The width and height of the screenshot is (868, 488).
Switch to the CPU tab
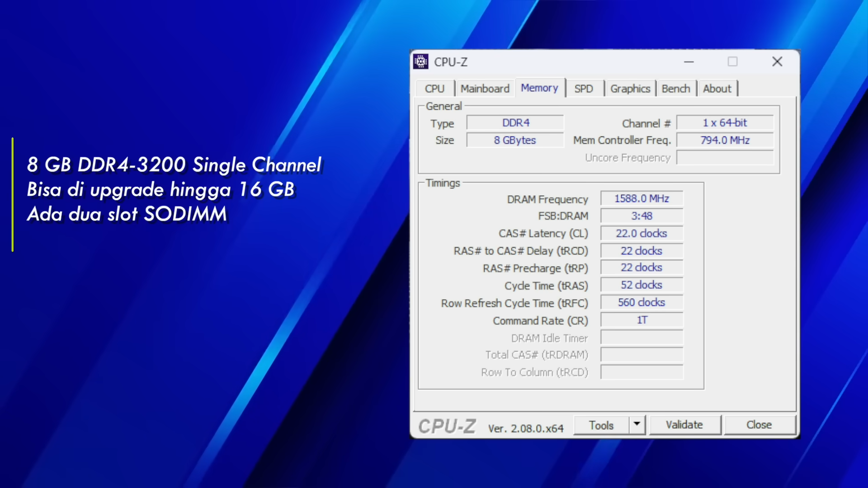434,89
